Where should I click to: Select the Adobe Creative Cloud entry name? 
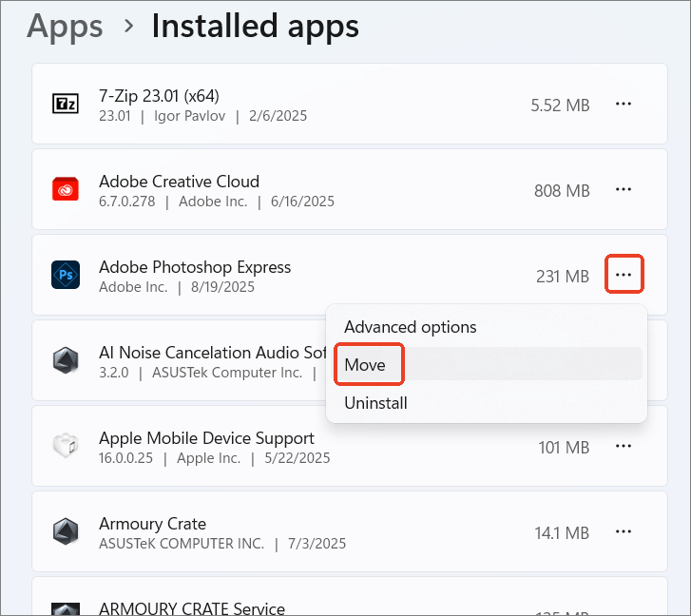tap(179, 182)
